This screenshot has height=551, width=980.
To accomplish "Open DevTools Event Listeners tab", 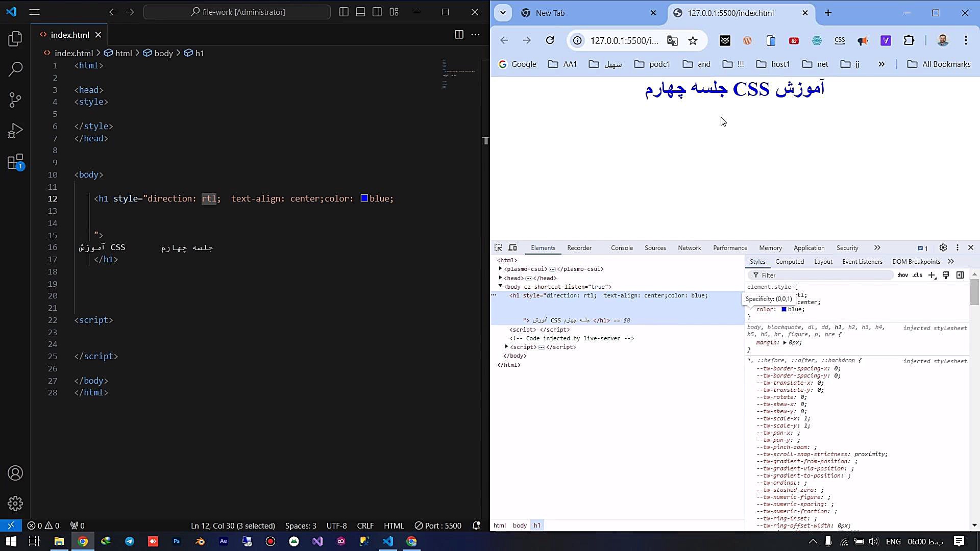I will tap(862, 262).
